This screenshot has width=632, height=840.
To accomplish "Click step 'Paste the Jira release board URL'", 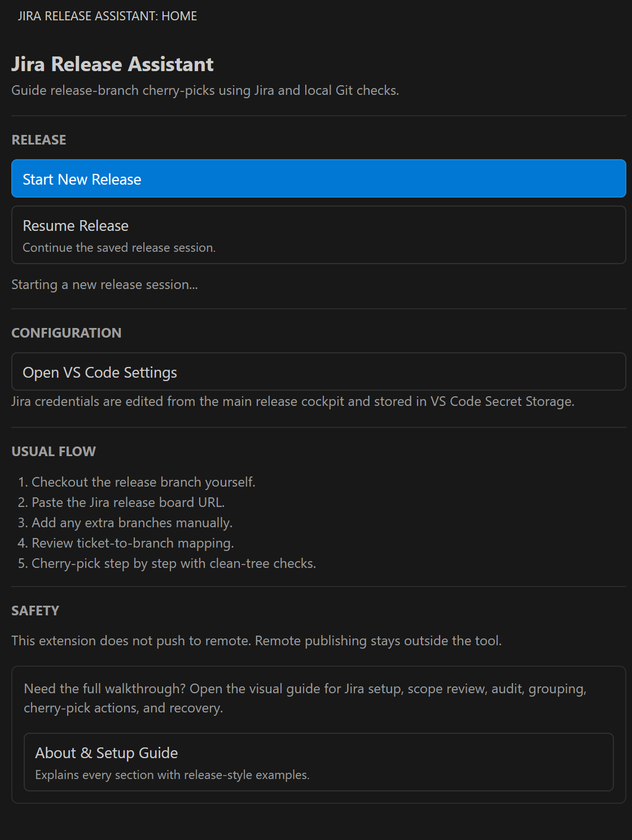I will (x=128, y=502).
